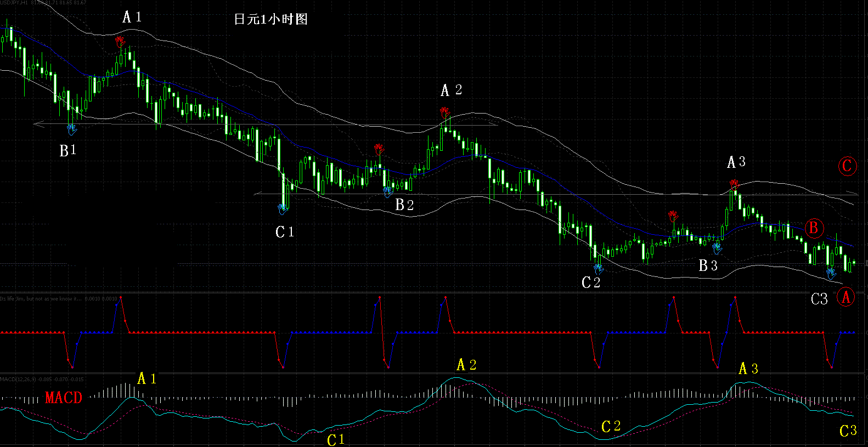Click the yellow C 3 MACD label
This screenshot has height=447, width=868.
[848, 431]
